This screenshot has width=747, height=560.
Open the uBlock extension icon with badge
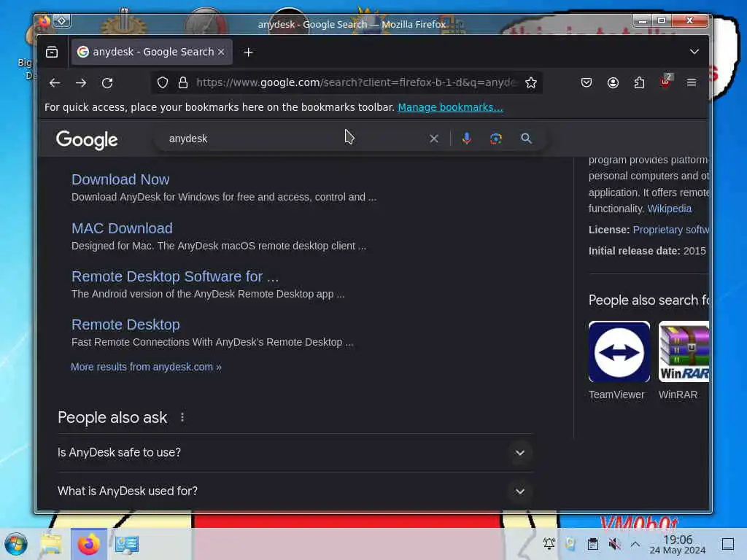(666, 82)
